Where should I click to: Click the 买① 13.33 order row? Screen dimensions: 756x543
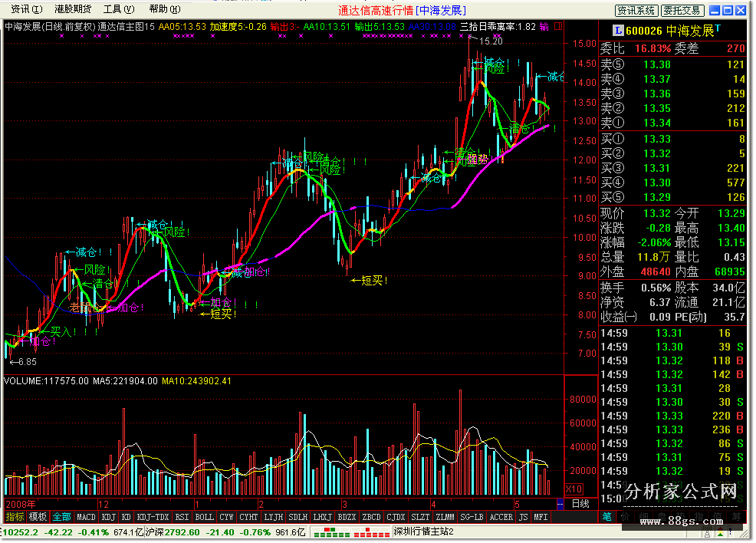(x=672, y=139)
